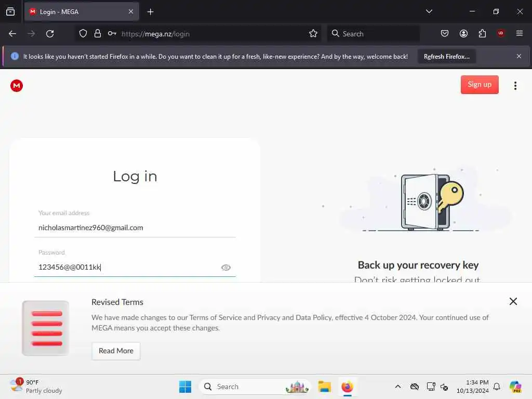Viewport: 532px width, 399px height.
Task: Close the Login - MEGA tab
Action: pyautogui.click(x=131, y=12)
